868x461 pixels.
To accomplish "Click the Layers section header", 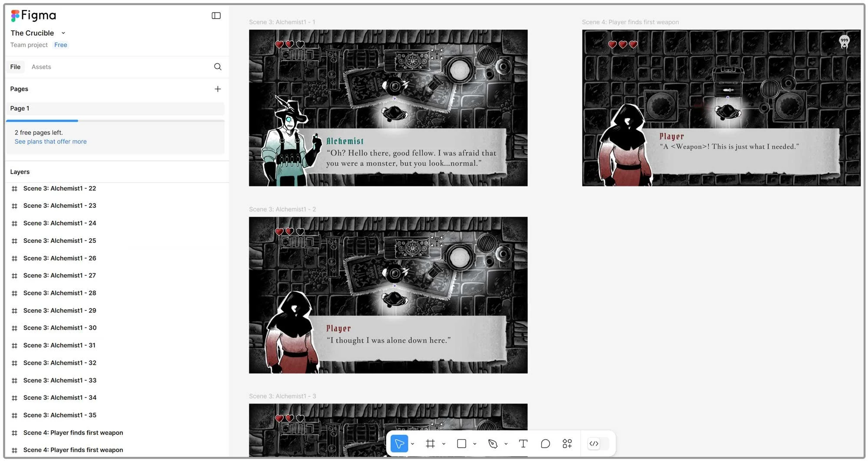I will (20, 172).
